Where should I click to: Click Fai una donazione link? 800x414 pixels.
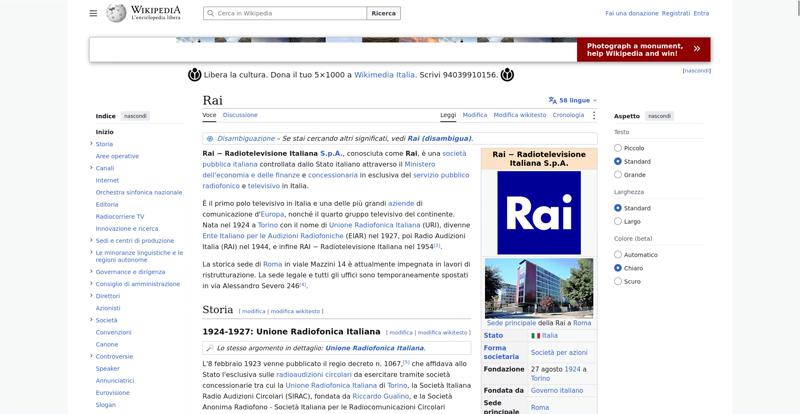632,13
